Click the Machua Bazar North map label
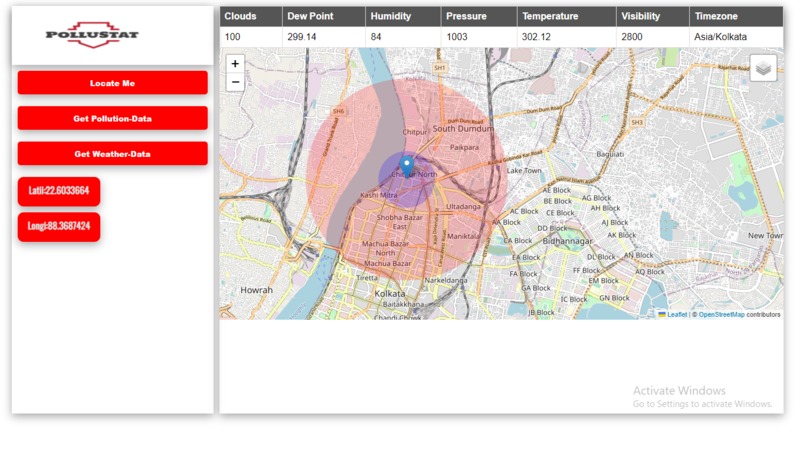This screenshot has width=806, height=453. tap(385, 248)
